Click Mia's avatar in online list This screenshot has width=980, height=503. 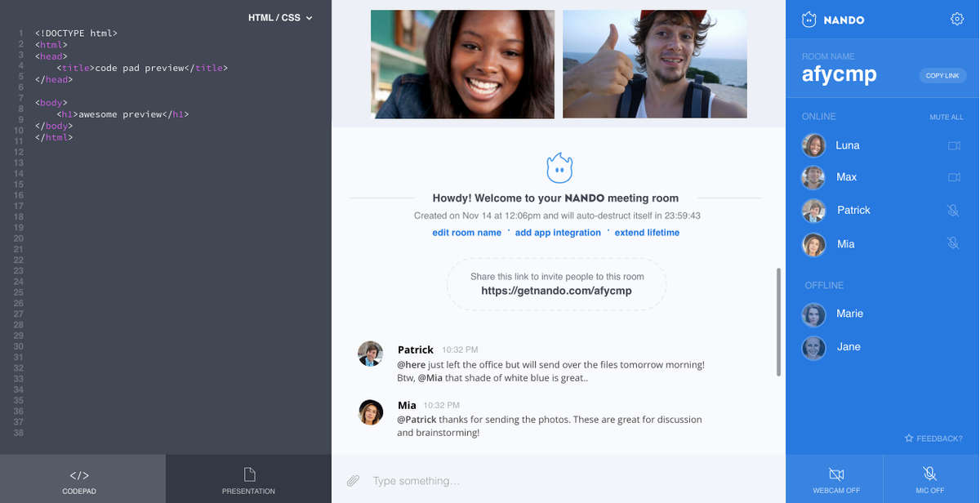[x=813, y=243]
